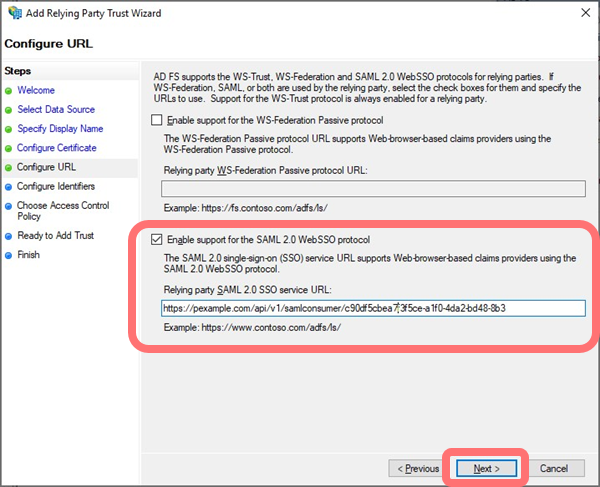Open the Configure Certificate step
The width and height of the screenshot is (600, 487).
[x=57, y=148]
